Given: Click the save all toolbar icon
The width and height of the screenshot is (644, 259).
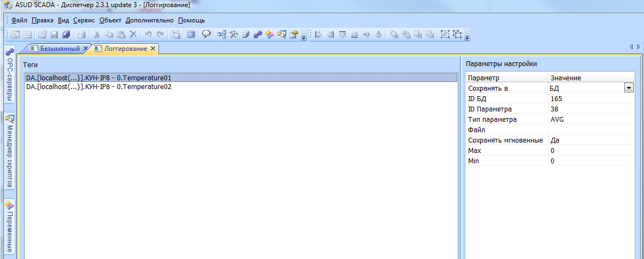Looking at the screenshot, I should click(66, 35).
